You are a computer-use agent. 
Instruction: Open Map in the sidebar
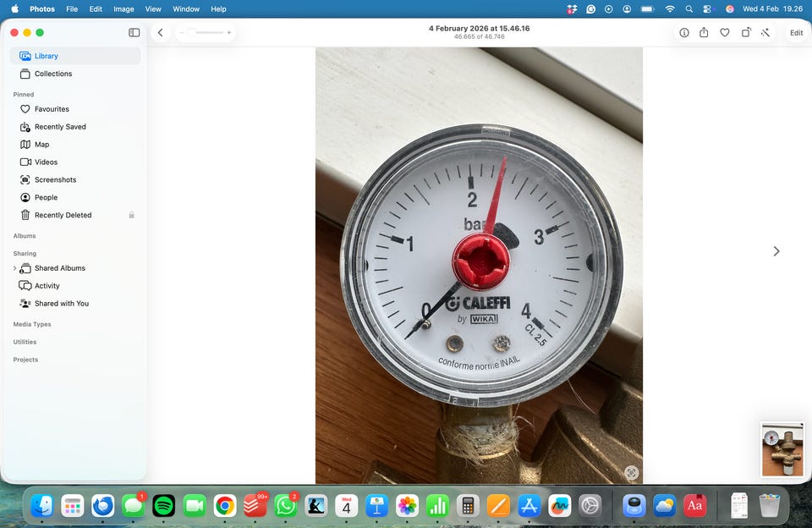(x=75, y=144)
